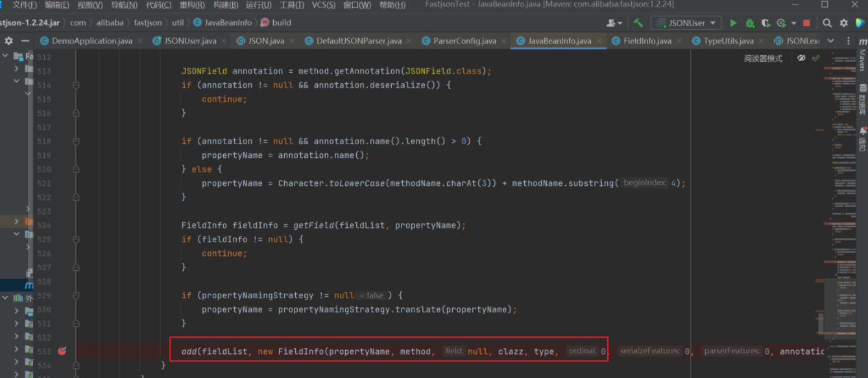
Task: Start debugging with the bug icon
Action: pos(750,23)
